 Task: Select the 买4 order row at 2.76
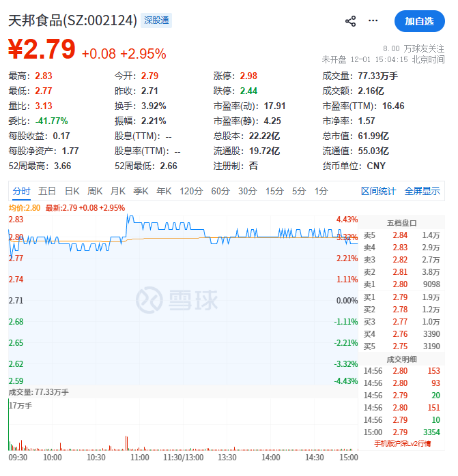tap(401, 334)
